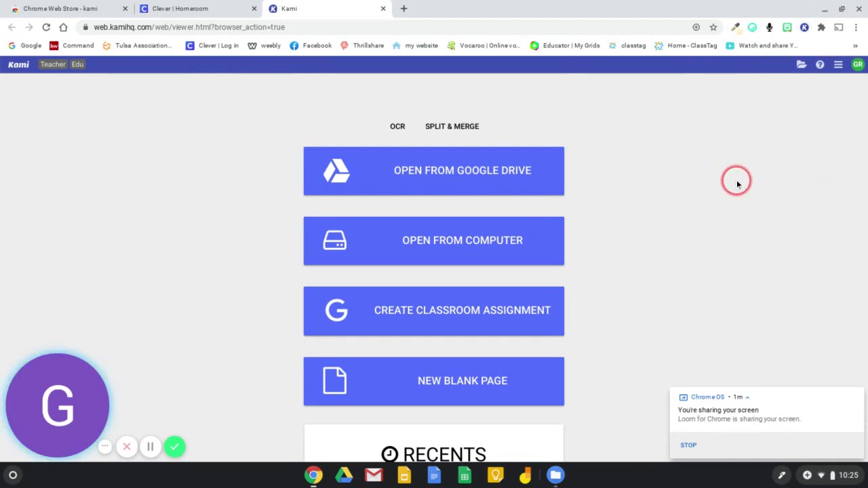The height and width of the screenshot is (488, 868).
Task: Open the ChromeOS launcher button
Action: pyautogui.click(x=13, y=475)
